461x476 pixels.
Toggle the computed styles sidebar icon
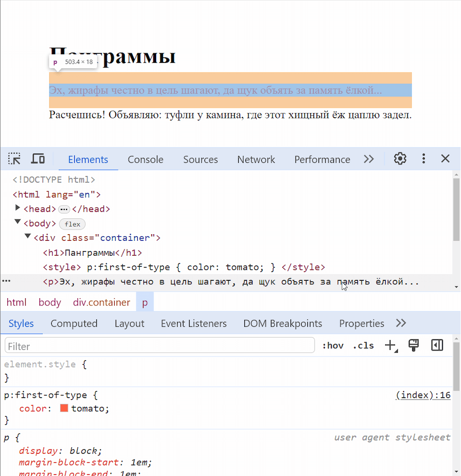pyautogui.click(x=437, y=345)
